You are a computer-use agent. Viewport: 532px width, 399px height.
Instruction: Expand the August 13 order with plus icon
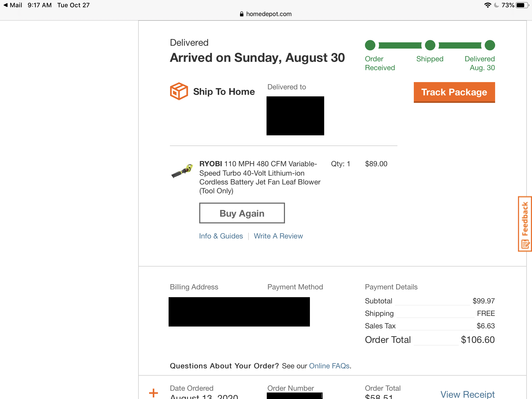pos(154,393)
